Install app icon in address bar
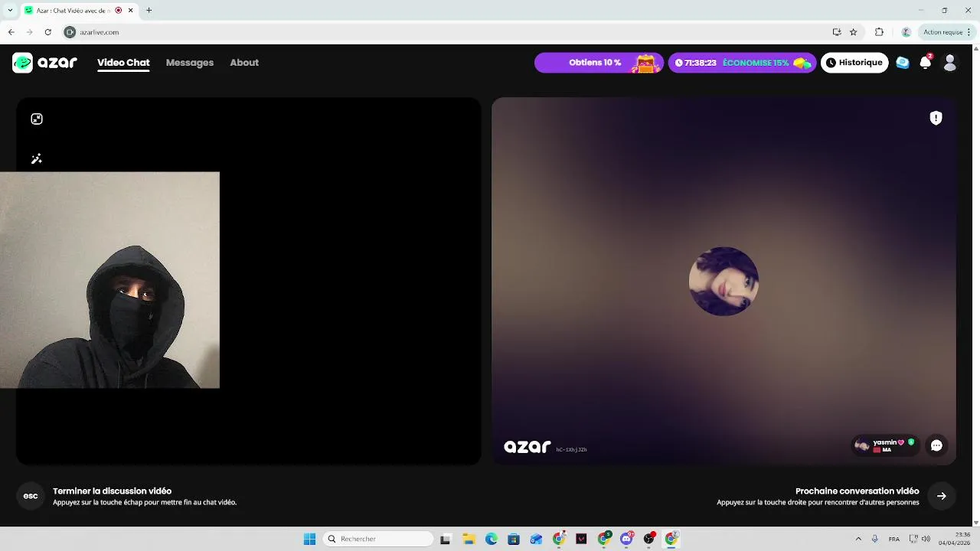Viewport: 980px width, 551px height. tap(837, 32)
